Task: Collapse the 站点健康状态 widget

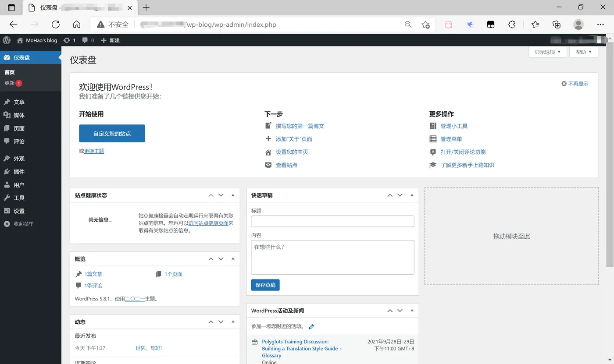Action: point(233,195)
